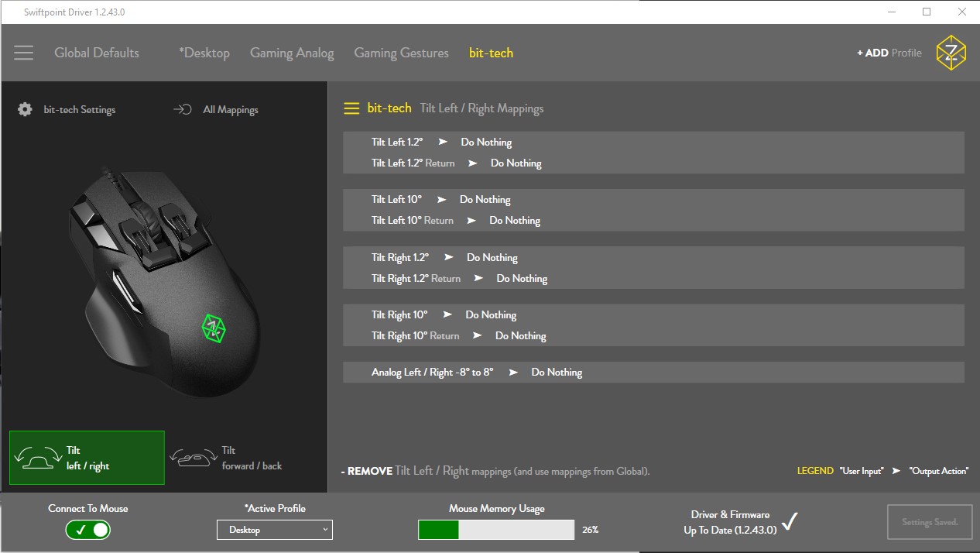Edit the Tilt Right 1.2° mapping

(x=653, y=257)
